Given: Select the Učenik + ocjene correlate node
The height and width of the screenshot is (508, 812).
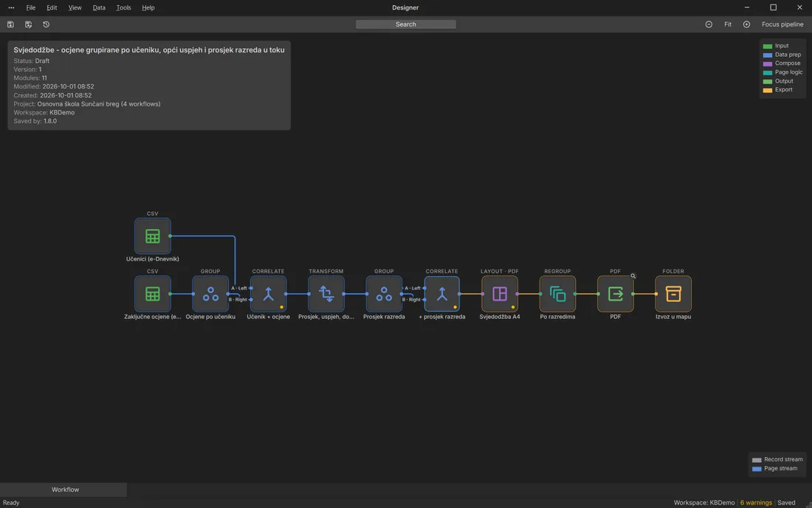Looking at the screenshot, I should click(x=268, y=294).
